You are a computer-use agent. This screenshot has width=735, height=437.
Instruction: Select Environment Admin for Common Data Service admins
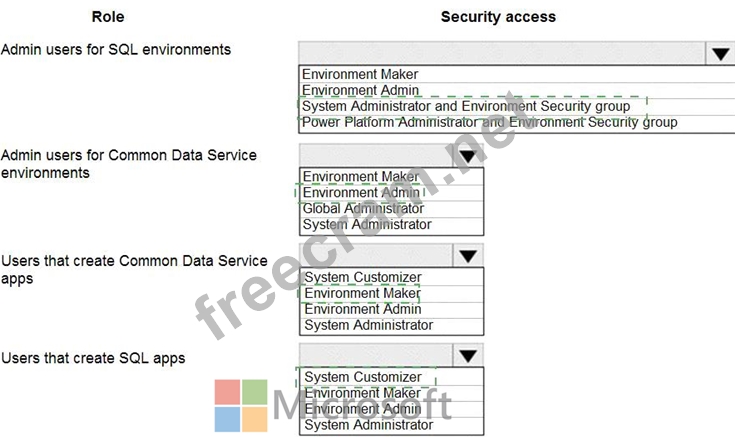click(391, 193)
